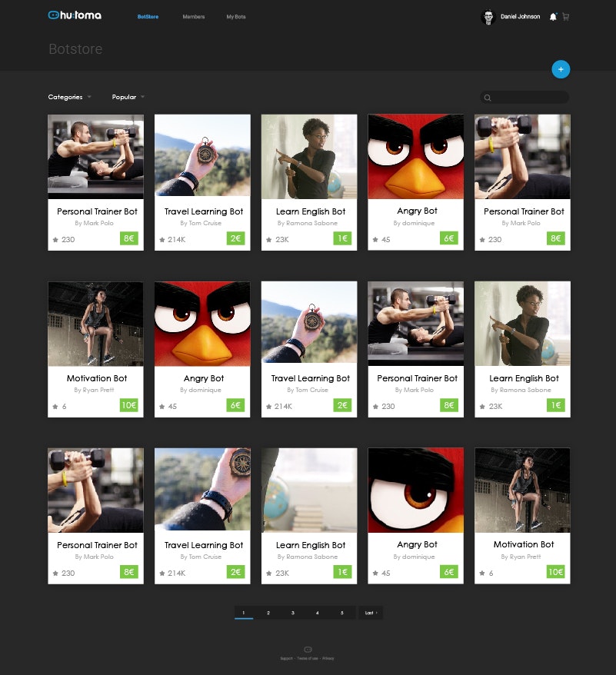Open top-row compass Travel Learning Bot thumbnail
The image size is (616, 675).
202,155
